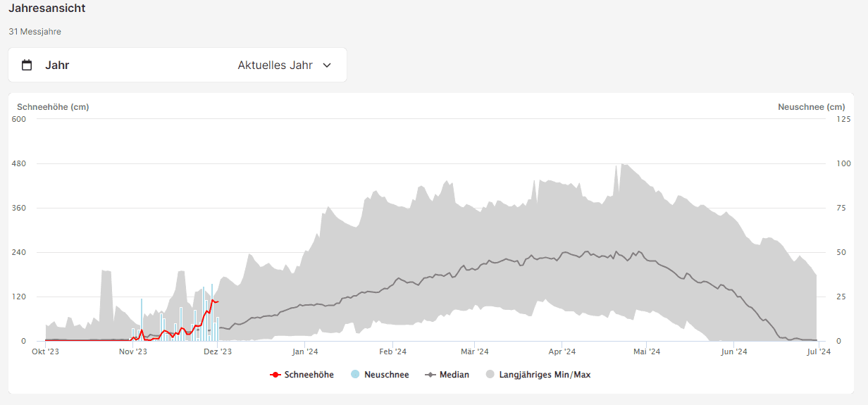Image resolution: width=868 pixels, height=405 pixels.
Task: Click the Okt '23 x-axis label
Action: click(x=46, y=351)
